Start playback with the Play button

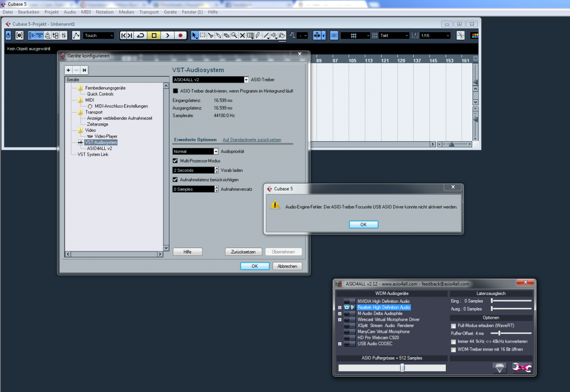click(167, 35)
